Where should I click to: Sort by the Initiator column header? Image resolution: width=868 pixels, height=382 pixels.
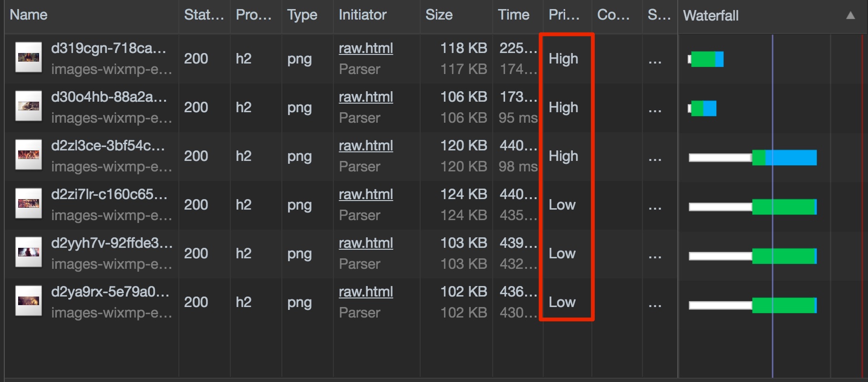[362, 15]
